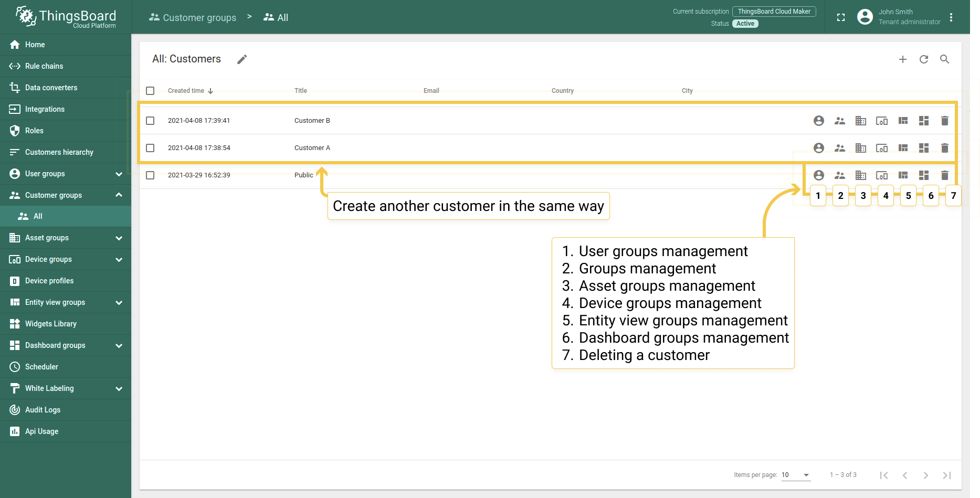The image size is (980, 498).
Task: Tick the select-all checkbox in header
Action: 150,91
